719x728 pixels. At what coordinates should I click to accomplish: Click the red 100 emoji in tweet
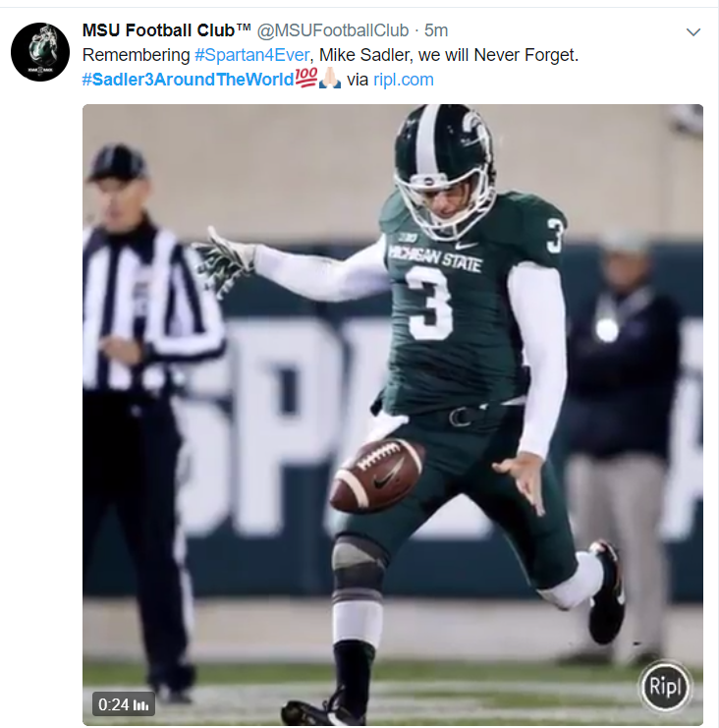305,80
